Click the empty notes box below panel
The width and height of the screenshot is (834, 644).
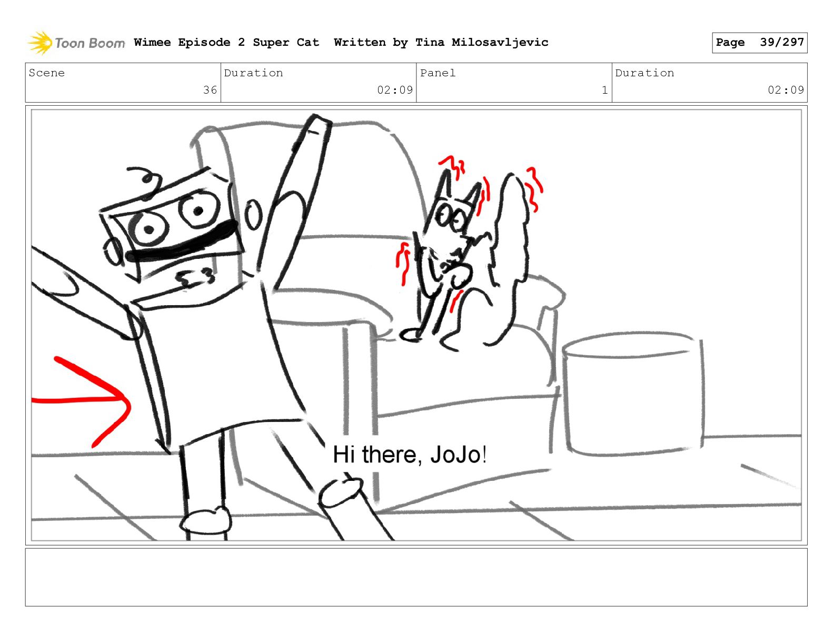(416, 577)
